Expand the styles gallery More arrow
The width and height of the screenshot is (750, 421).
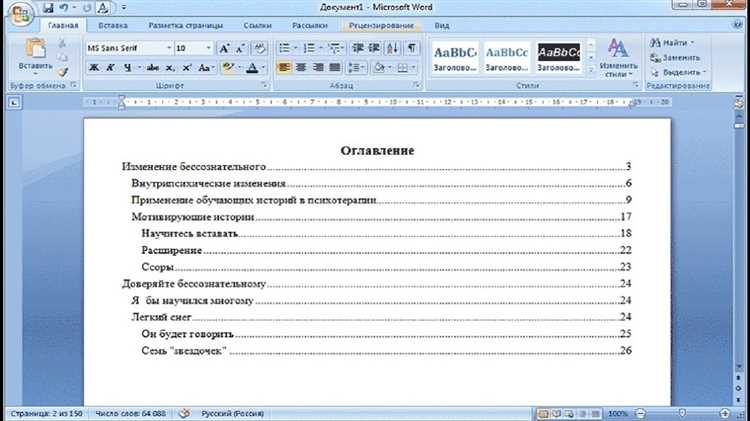(x=591, y=70)
